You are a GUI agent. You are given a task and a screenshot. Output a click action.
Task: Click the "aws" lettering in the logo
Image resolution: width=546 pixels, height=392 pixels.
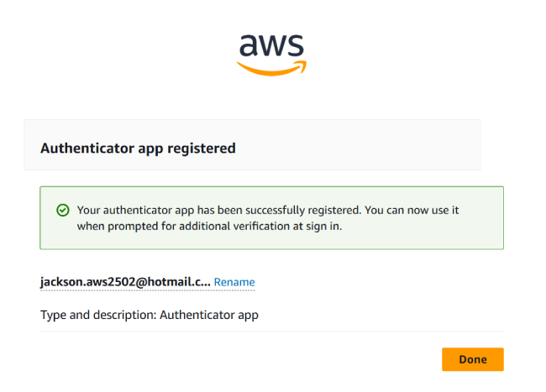tap(273, 45)
